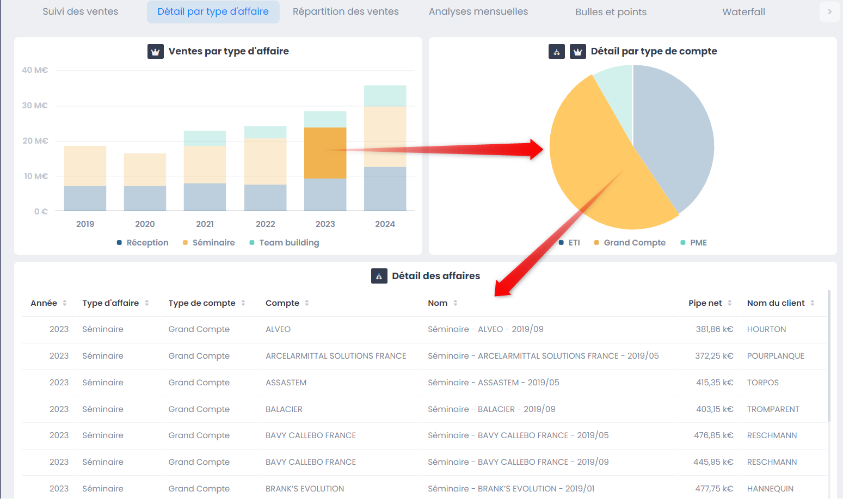Click sort arrows next to Nom du client
This screenshot has height=504, width=843.
[813, 303]
